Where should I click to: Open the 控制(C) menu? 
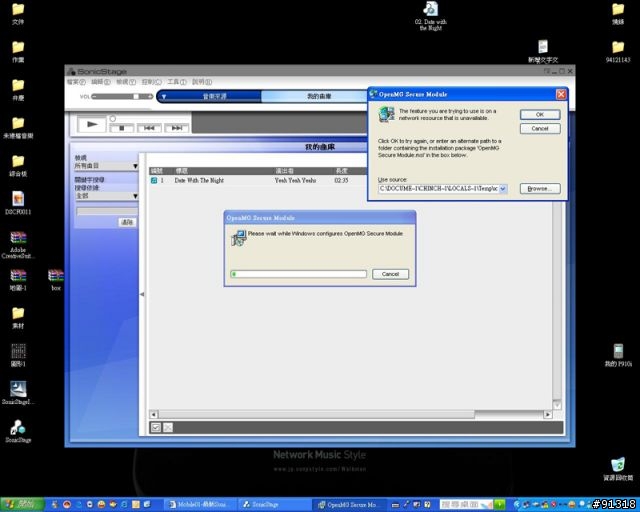tap(151, 82)
